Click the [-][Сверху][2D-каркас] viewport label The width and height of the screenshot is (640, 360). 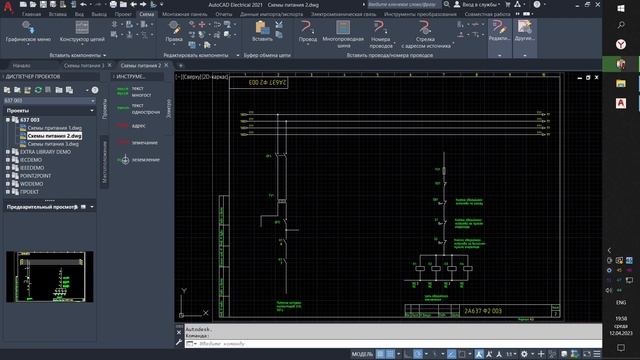point(202,77)
